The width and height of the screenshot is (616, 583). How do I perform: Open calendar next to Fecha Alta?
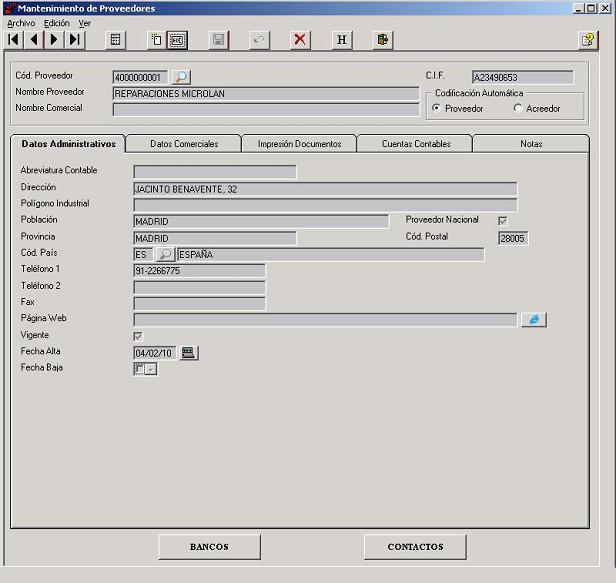pyautogui.click(x=189, y=353)
